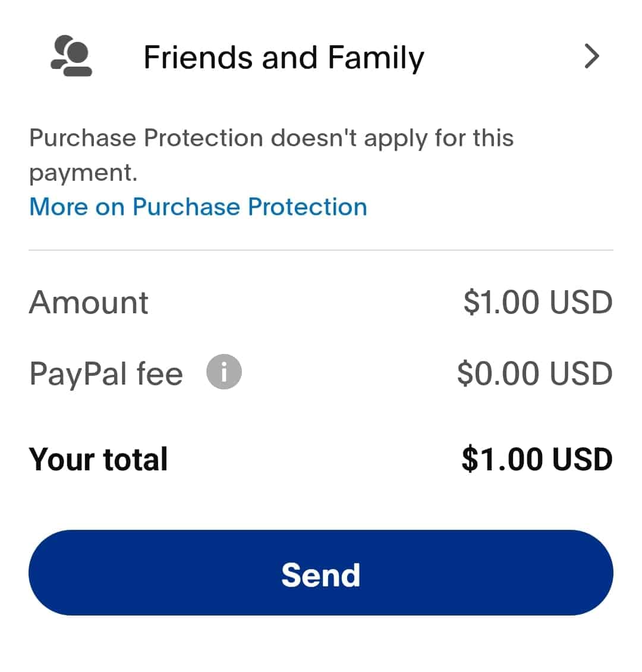Select the $0.00 USD fee value

[535, 373]
